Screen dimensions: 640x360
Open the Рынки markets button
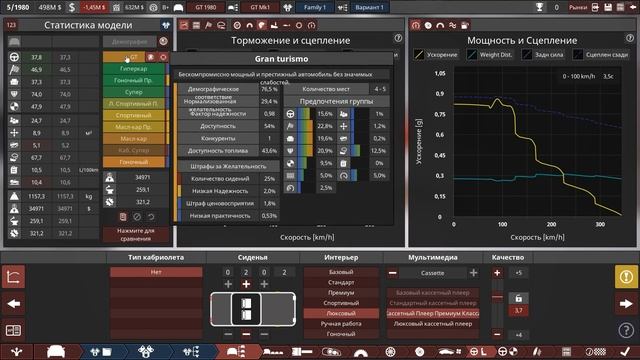pyautogui.click(x=578, y=7)
